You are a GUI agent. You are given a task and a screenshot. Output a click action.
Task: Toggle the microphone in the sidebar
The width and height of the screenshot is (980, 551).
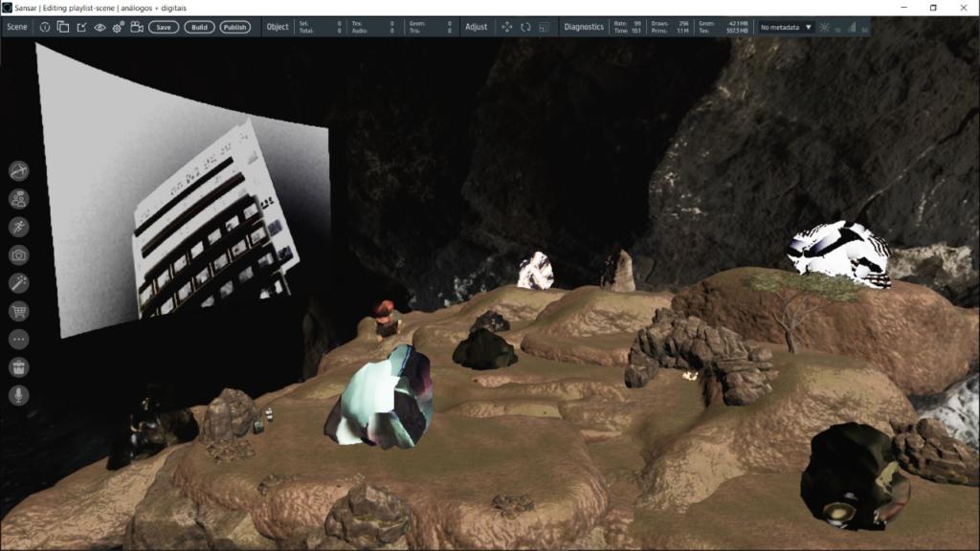pyautogui.click(x=18, y=395)
